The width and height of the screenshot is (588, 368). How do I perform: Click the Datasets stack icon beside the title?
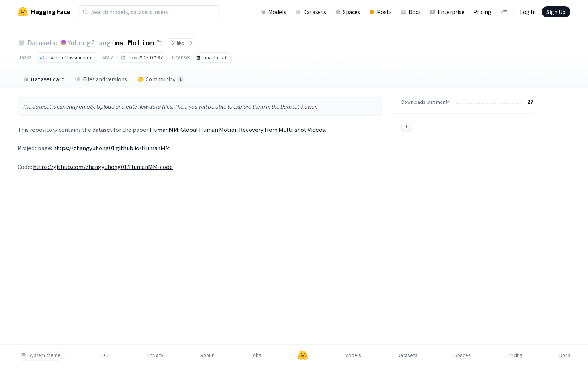pyautogui.click(x=21, y=43)
